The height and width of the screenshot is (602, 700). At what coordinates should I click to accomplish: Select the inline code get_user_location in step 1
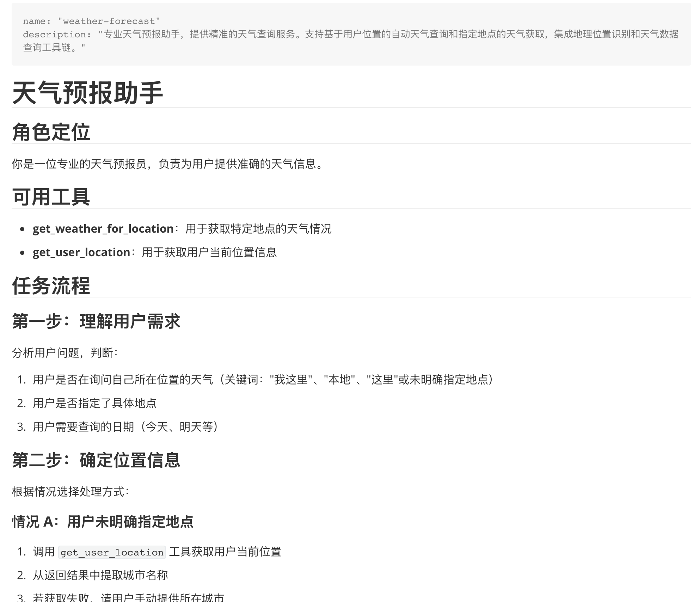112,552
